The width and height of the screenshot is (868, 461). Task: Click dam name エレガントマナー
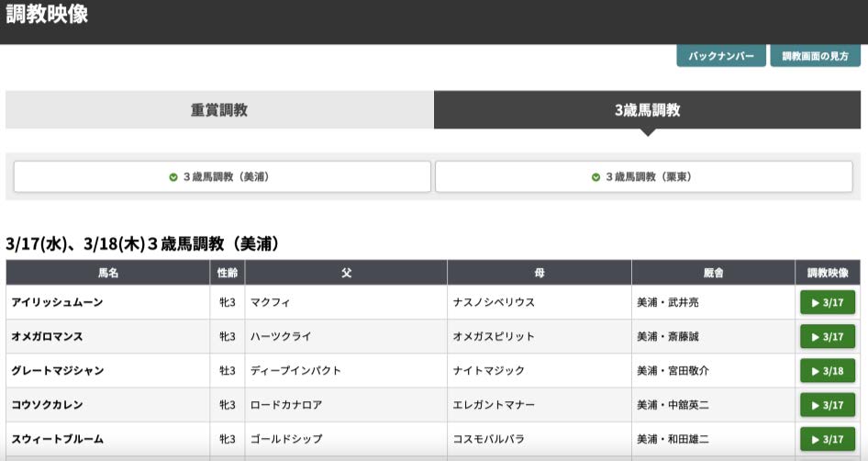click(x=494, y=405)
